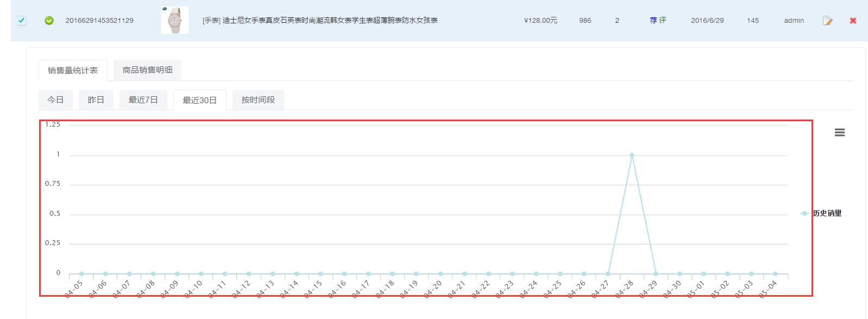Click the 荐 recommend link
868x319 pixels.
click(653, 20)
